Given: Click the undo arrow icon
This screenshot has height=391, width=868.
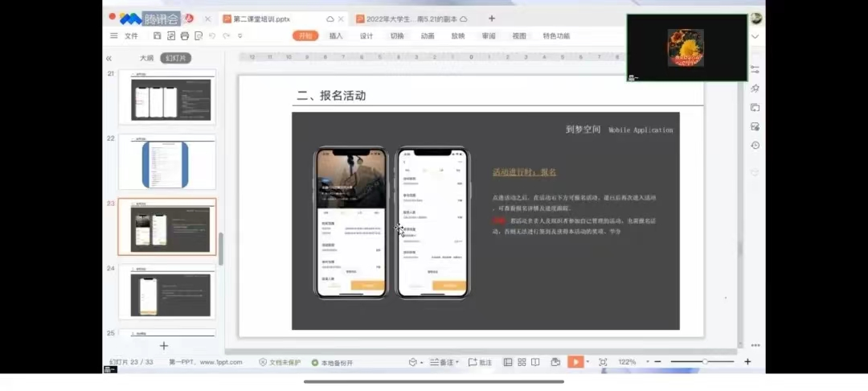Looking at the screenshot, I should click(212, 36).
